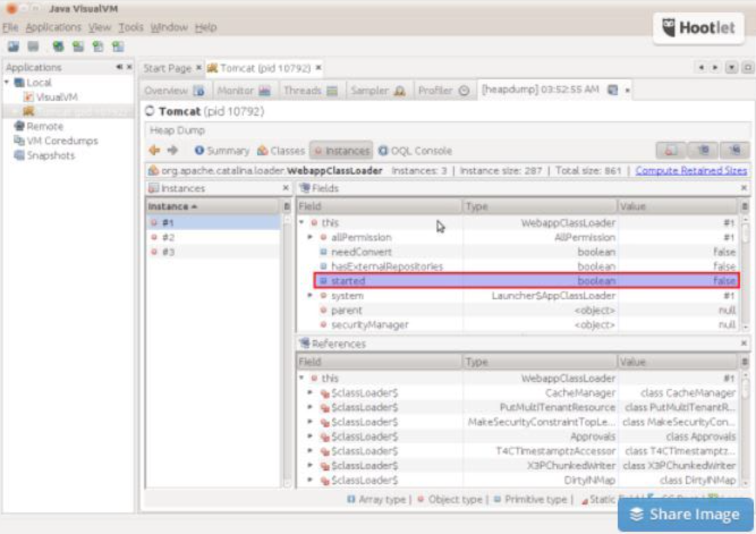
Task: Expand the CacheManager $classLoader$ reference
Action: (310, 392)
